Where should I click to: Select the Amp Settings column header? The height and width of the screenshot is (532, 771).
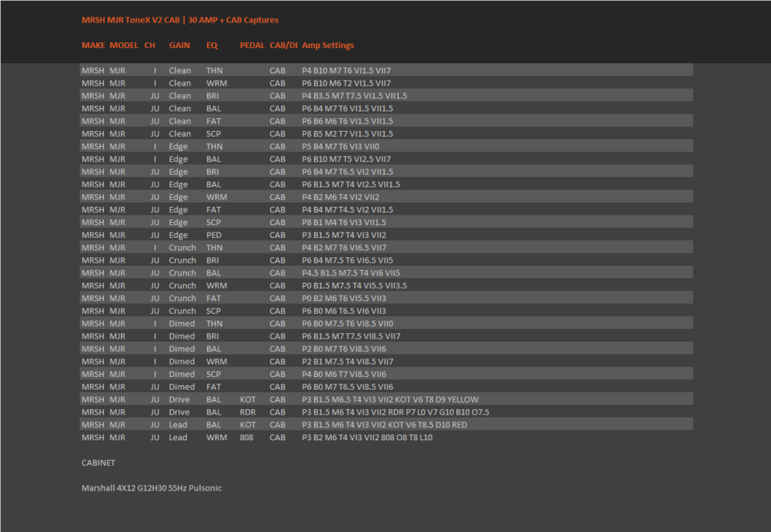[x=328, y=45]
